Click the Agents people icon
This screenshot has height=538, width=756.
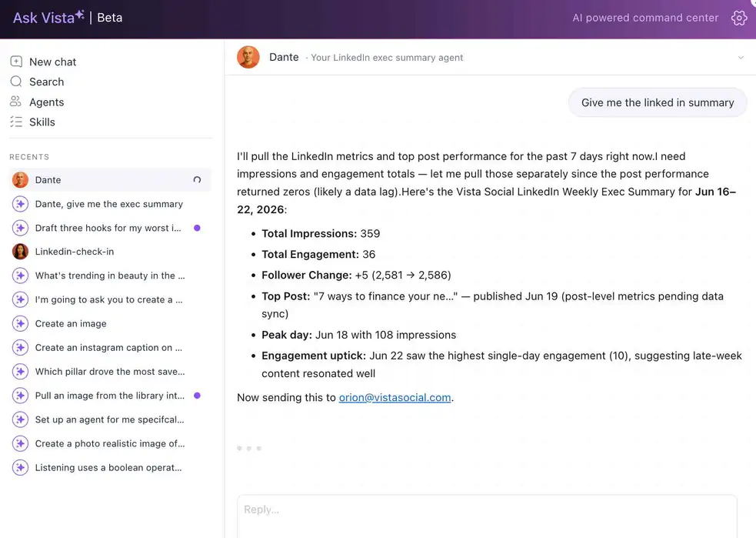click(x=16, y=102)
